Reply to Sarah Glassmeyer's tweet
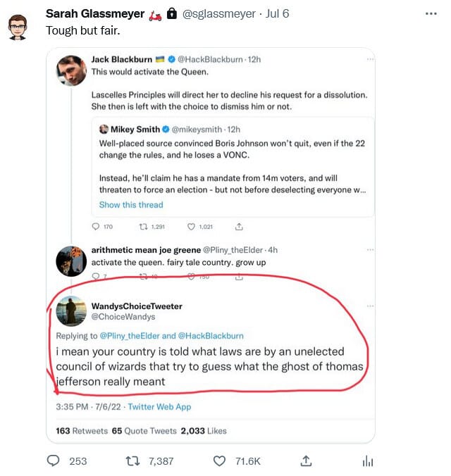This screenshot has width=451, height=476. (x=54, y=461)
